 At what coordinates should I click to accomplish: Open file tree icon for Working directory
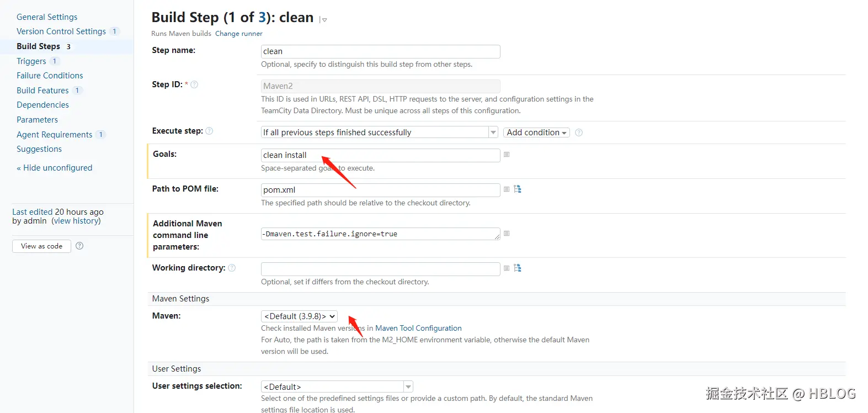tap(518, 268)
